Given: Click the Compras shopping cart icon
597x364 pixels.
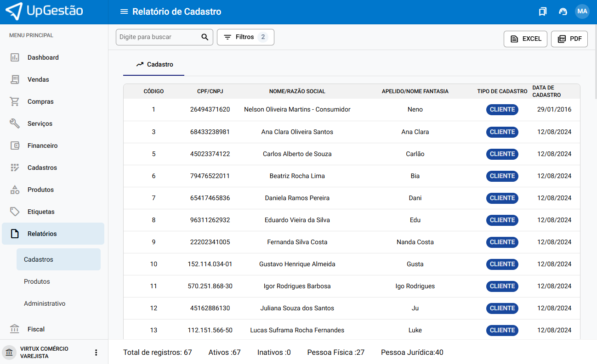Looking at the screenshot, I should click(x=15, y=101).
